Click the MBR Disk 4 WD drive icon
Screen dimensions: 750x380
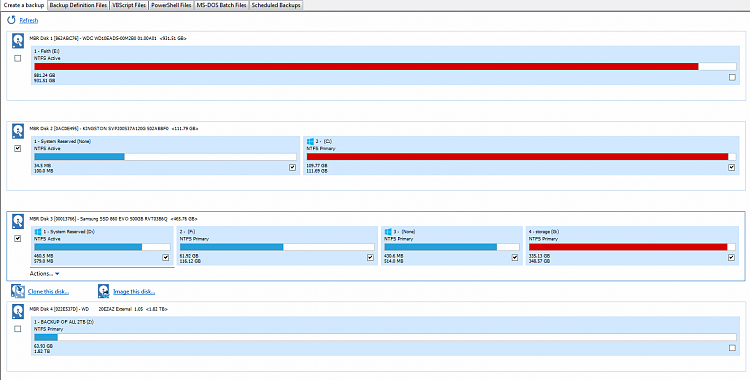click(18, 312)
